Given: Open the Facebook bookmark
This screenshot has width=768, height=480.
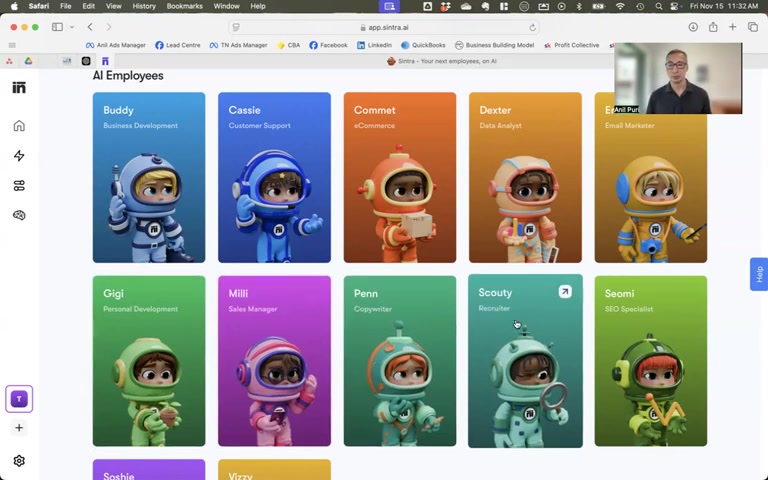Looking at the screenshot, I should 328,45.
